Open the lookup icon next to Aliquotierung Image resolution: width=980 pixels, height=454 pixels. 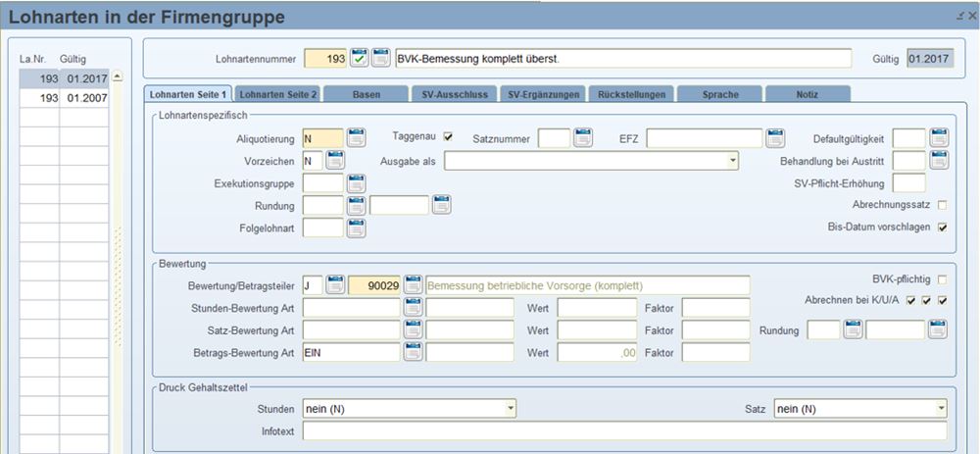(356, 138)
